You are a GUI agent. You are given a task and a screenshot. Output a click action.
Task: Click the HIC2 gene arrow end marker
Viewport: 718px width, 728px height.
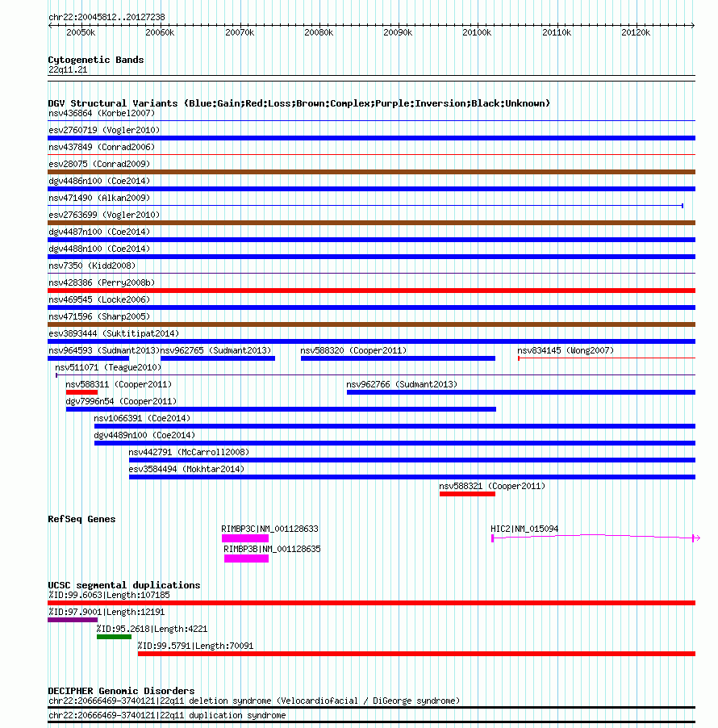pos(695,538)
